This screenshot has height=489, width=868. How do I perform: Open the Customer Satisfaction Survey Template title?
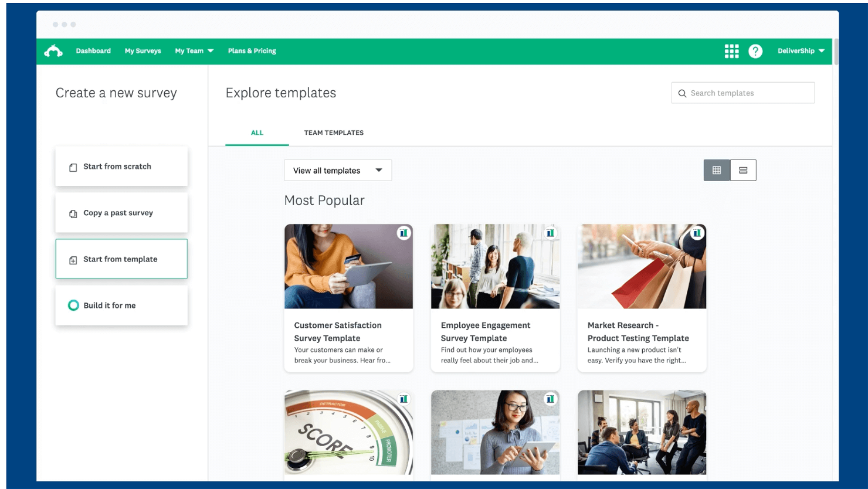click(338, 332)
